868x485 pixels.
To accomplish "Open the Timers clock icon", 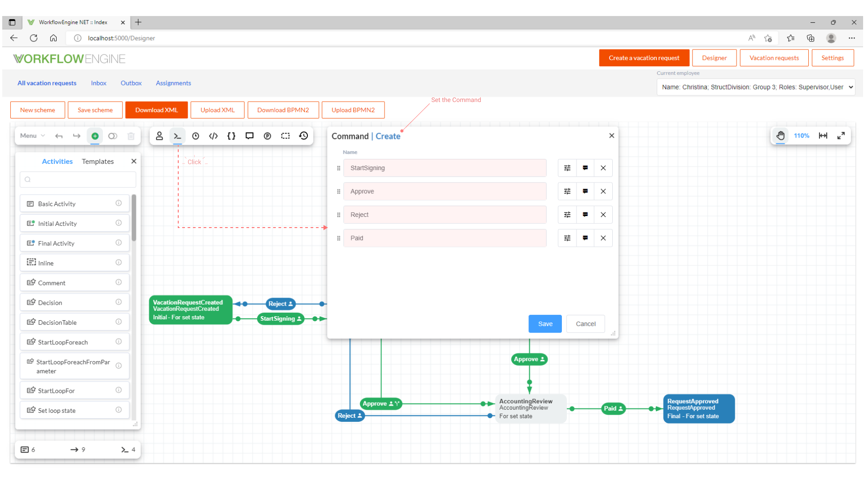I will (196, 136).
